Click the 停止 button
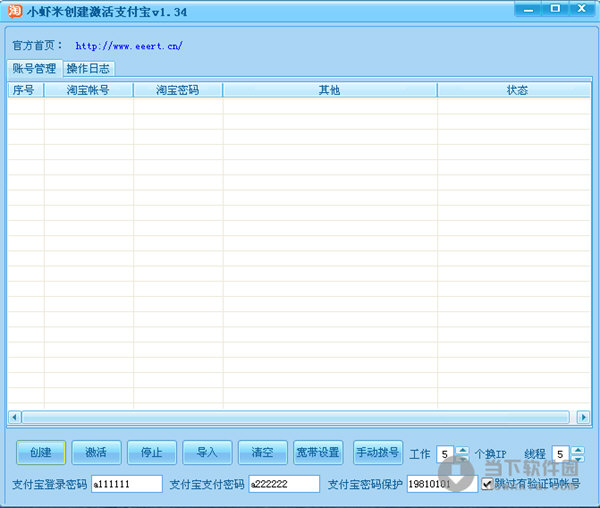This screenshot has width=600, height=508. pos(152,453)
